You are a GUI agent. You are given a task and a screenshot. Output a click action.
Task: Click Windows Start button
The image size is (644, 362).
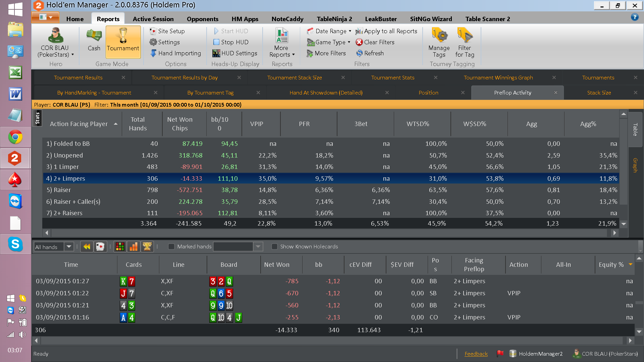[x=15, y=9]
